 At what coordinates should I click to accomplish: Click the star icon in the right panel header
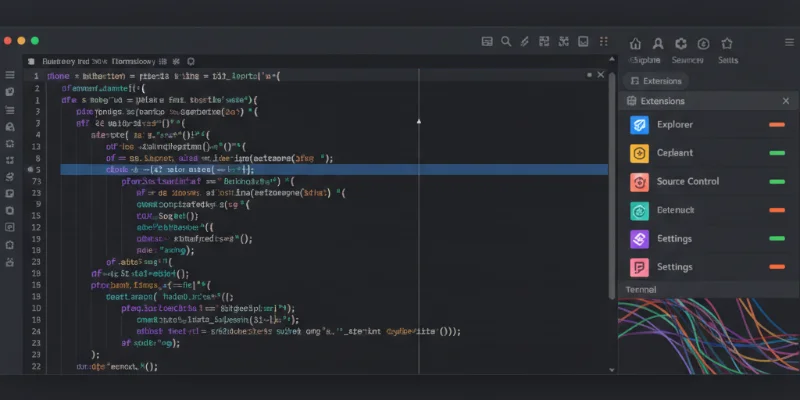[727, 43]
